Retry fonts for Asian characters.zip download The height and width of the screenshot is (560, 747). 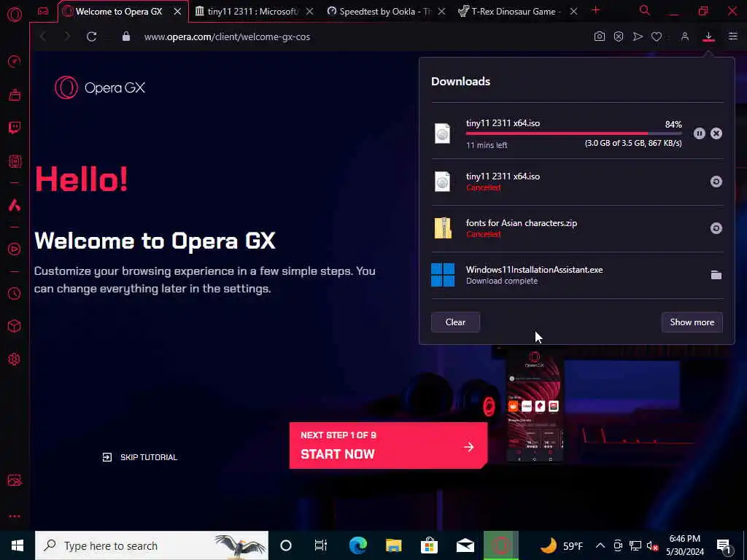(716, 228)
